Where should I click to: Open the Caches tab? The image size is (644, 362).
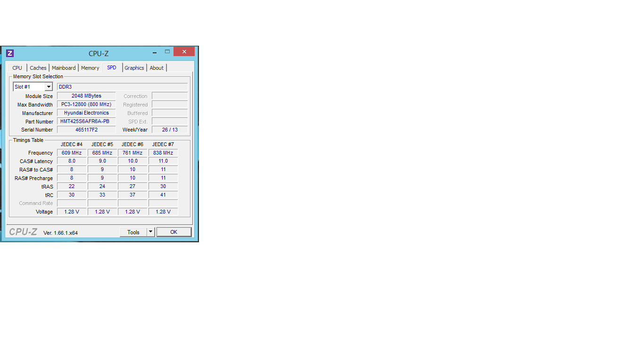pos(38,68)
